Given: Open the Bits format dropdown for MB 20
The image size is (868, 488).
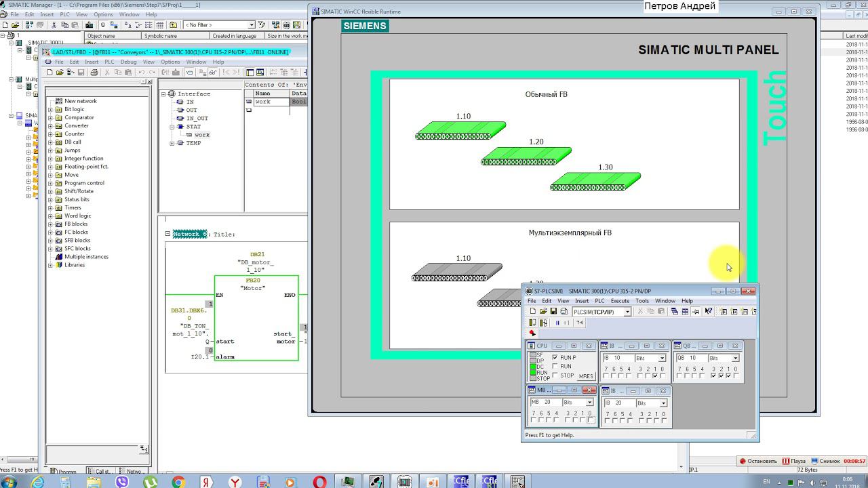Looking at the screenshot, I should (589, 403).
